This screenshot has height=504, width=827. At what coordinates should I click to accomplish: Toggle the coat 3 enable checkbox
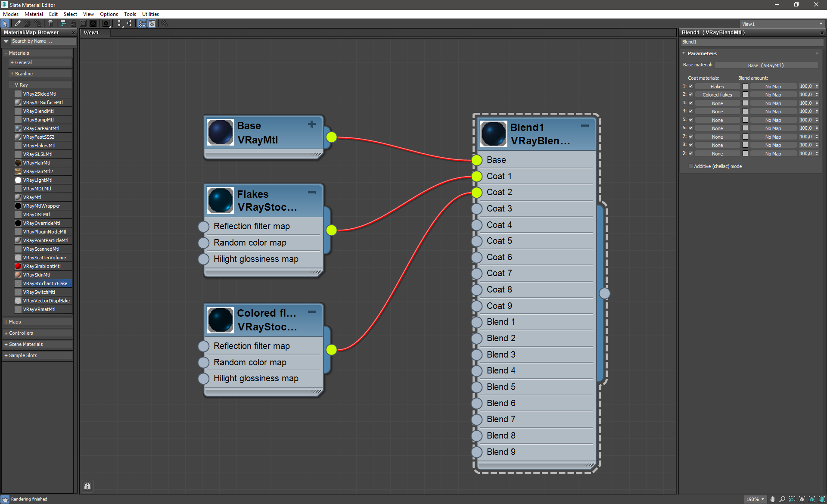691,103
